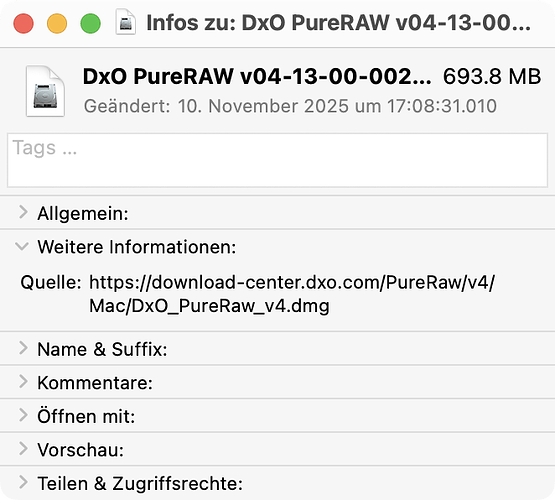Expand Teilen & Zugriffsrechte section
This screenshot has width=555, height=500.
[23, 482]
